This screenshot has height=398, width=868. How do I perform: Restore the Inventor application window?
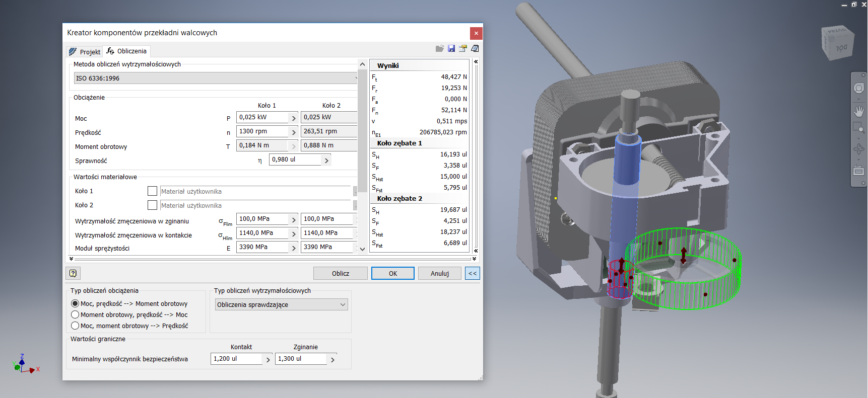click(854, 5)
